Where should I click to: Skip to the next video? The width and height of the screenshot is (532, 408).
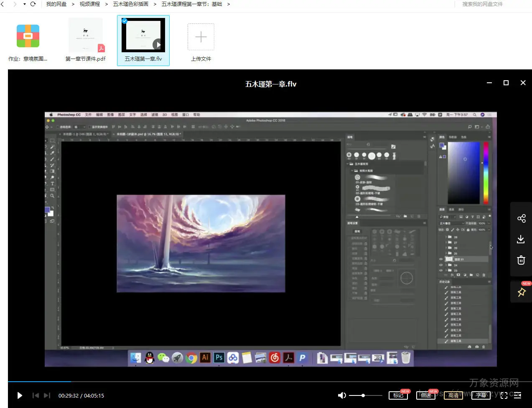point(47,395)
